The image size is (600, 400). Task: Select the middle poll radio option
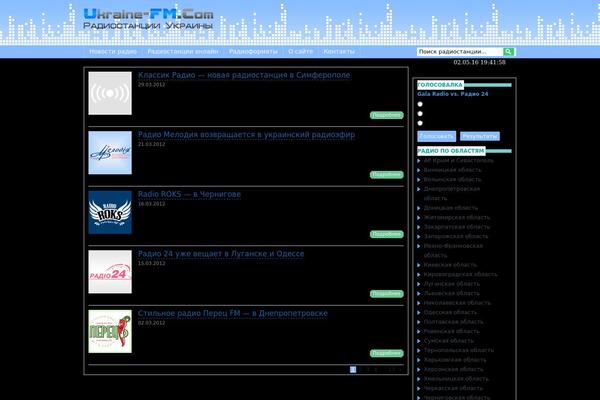(x=420, y=114)
